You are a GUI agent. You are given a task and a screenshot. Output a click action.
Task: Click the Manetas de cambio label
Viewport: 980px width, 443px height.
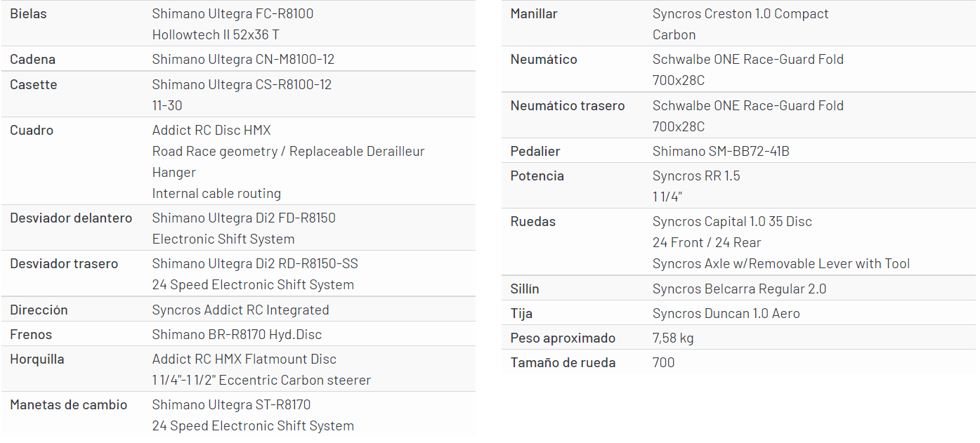pos(69,404)
